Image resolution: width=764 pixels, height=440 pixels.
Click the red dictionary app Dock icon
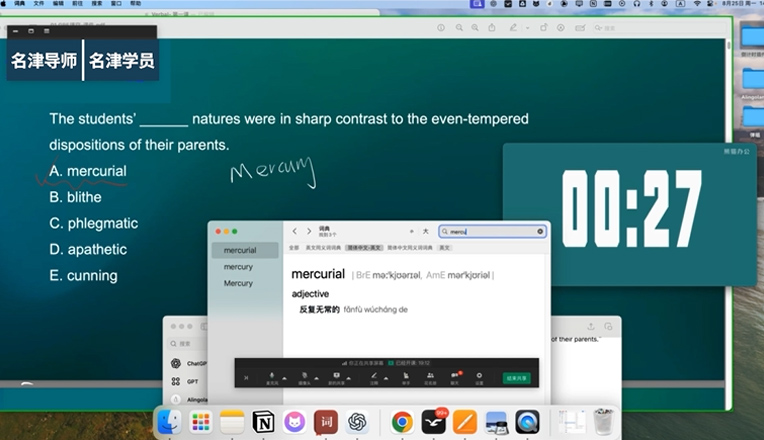tap(326, 422)
